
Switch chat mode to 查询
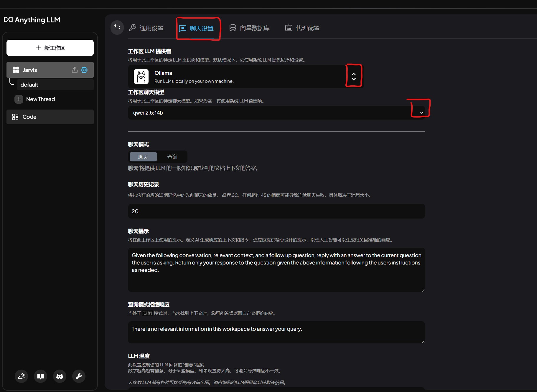pyautogui.click(x=172, y=157)
